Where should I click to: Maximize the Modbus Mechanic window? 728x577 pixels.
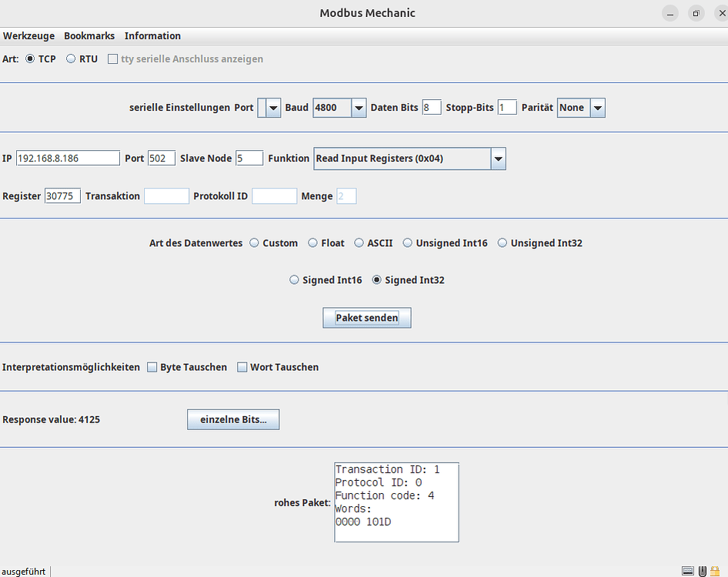click(696, 13)
